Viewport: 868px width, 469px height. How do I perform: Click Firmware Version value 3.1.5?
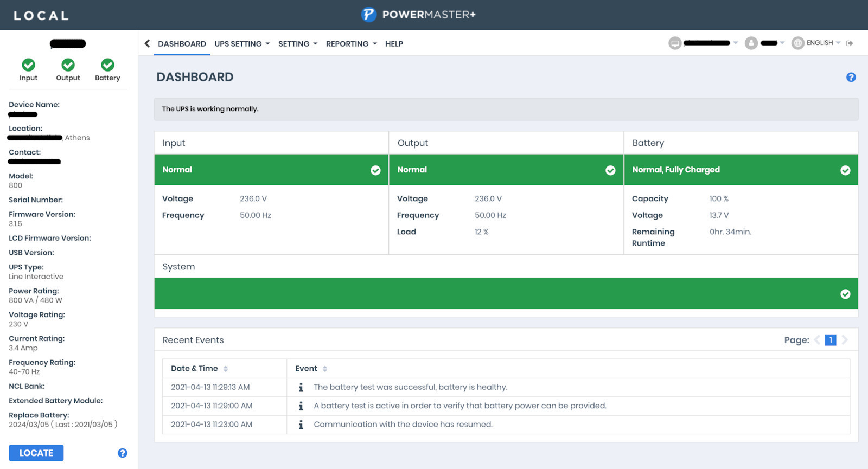(x=15, y=224)
